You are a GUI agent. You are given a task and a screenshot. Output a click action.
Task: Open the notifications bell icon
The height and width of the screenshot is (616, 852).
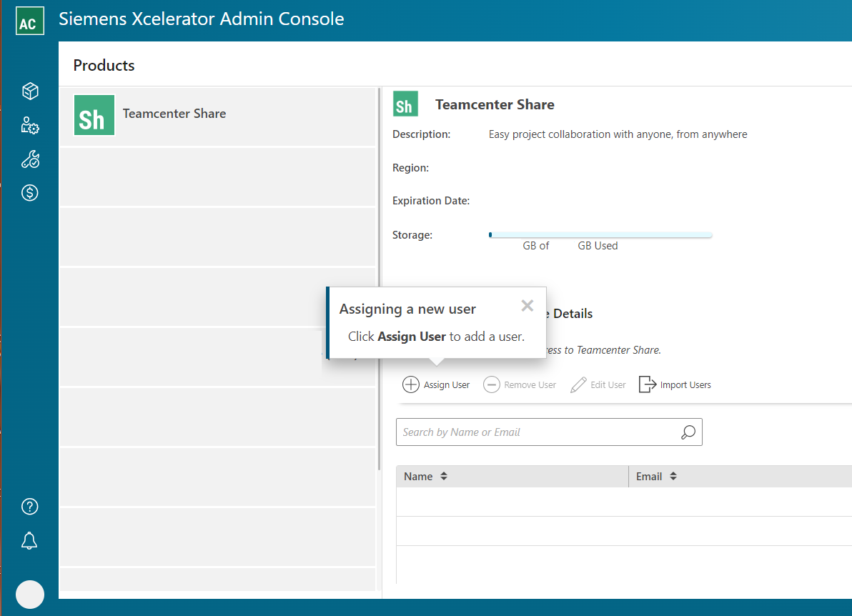(x=29, y=540)
